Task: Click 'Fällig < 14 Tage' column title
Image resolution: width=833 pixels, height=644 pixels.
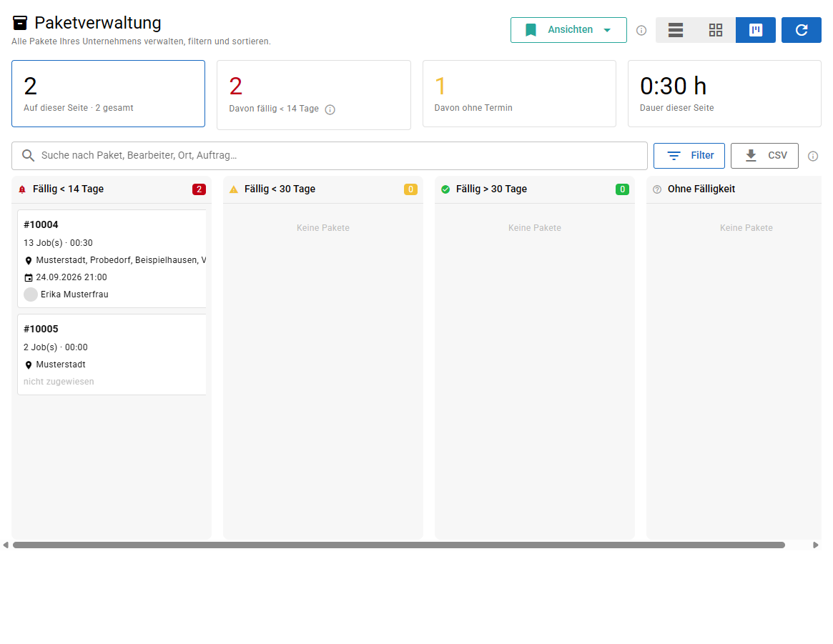Action: coord(68,189)
